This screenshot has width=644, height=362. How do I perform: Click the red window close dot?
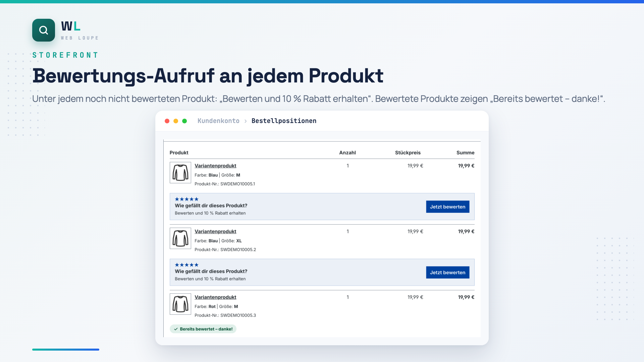[167, 121]
